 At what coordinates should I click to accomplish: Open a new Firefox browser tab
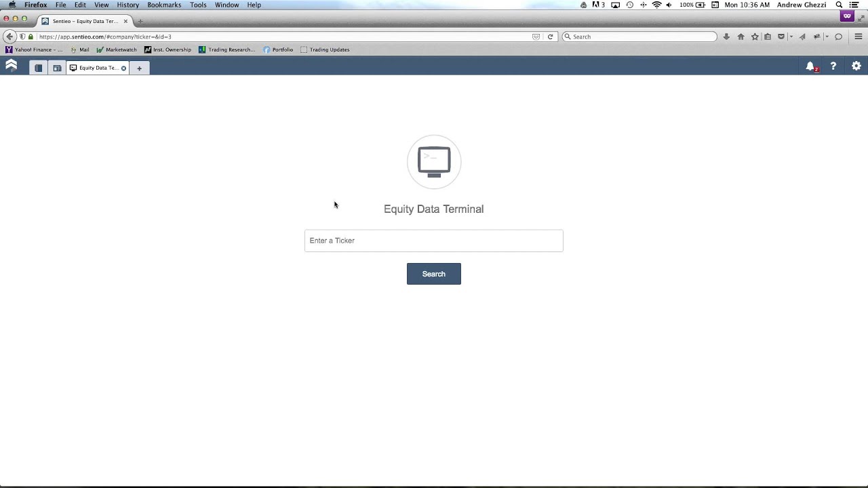pyautogui.click(x=140, y=21)
